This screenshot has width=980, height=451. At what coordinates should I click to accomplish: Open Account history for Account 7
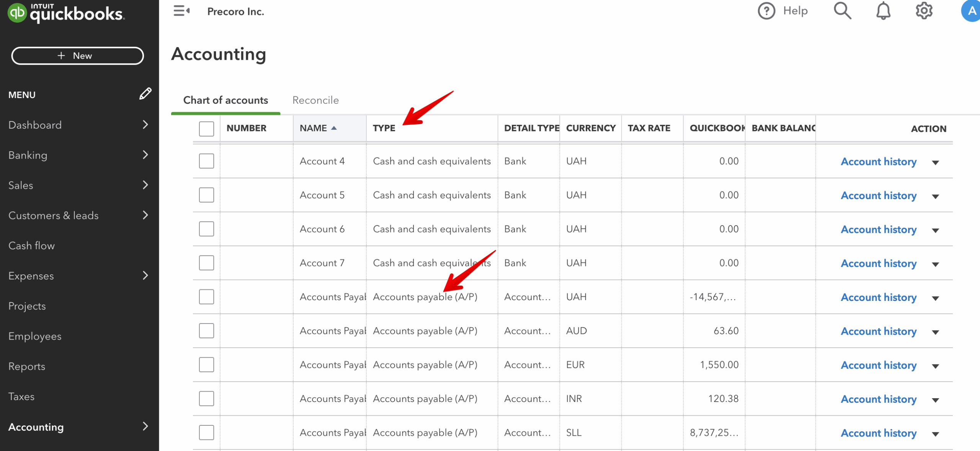pos(879,263)
